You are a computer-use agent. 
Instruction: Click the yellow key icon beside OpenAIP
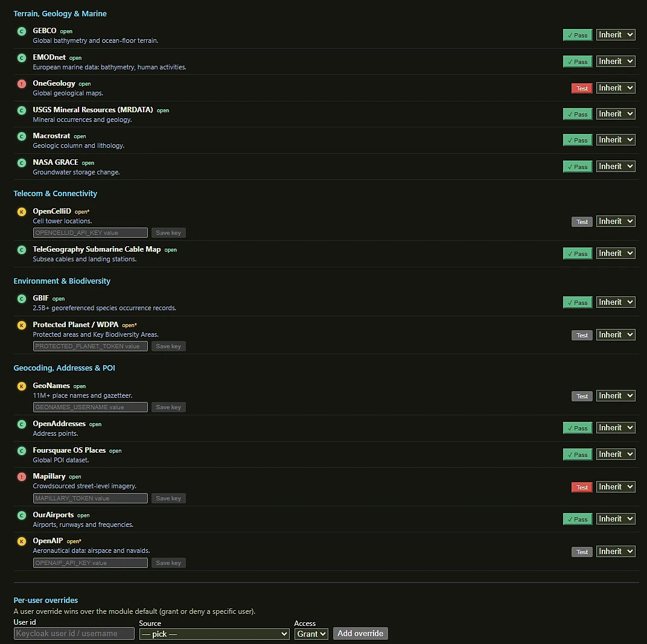pos(22,541)
